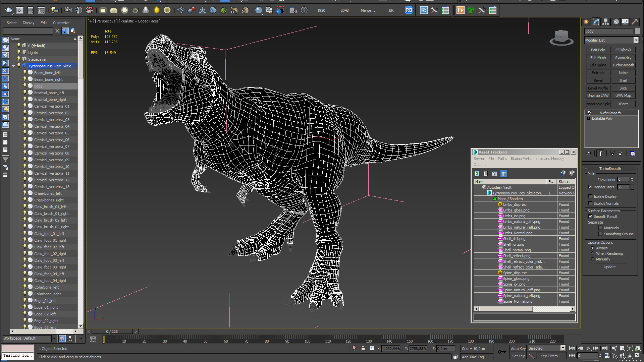Enable Isoline Display checkbox

[x=590, y=196]
